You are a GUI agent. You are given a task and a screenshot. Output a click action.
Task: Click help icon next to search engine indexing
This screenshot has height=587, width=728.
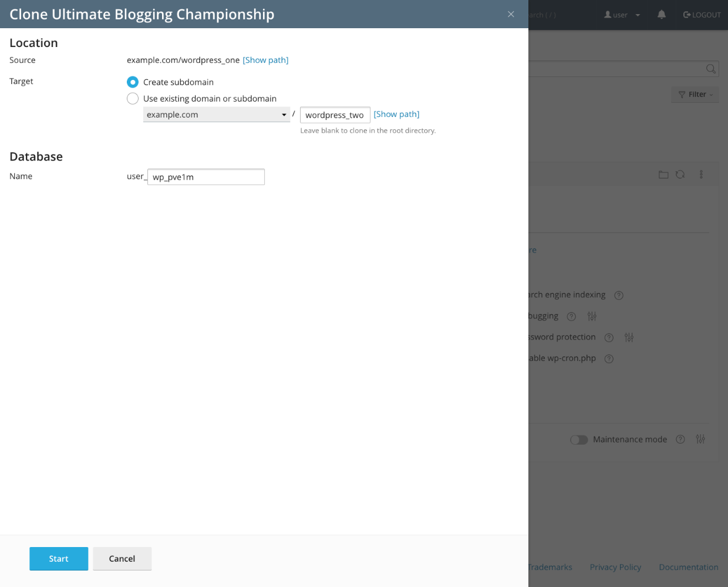pyautogui.click(x=618, y=295)
